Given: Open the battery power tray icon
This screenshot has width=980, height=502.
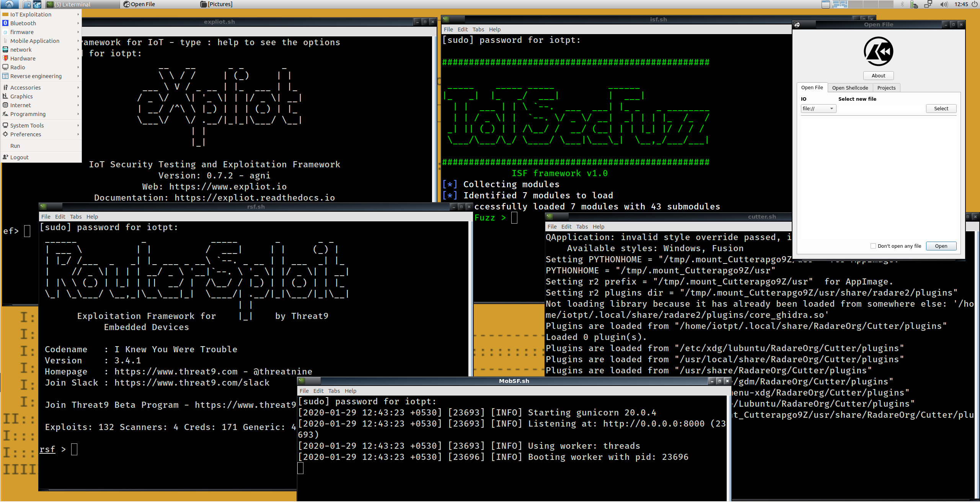Looking at the screenshot, I should click(914, 4).
